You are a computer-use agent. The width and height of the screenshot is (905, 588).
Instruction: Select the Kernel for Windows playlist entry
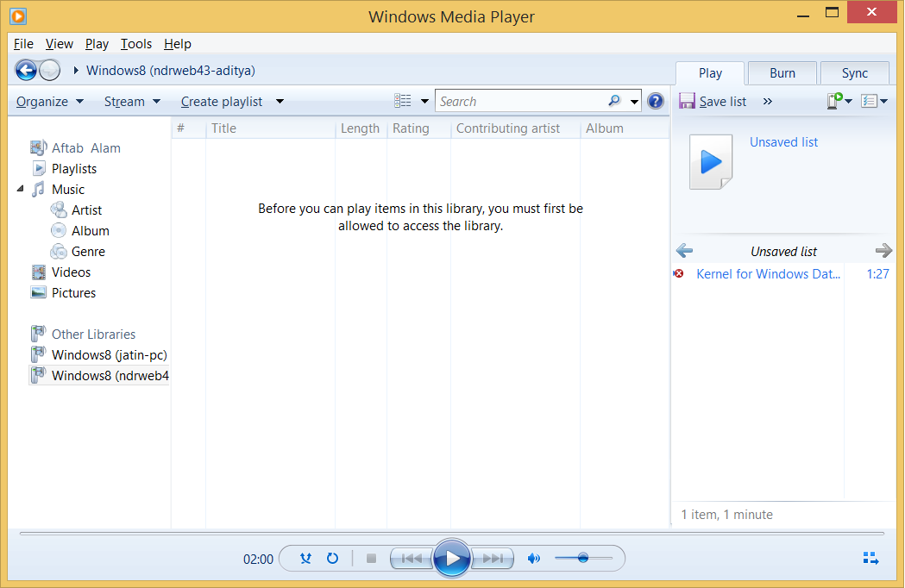[768, 273]
